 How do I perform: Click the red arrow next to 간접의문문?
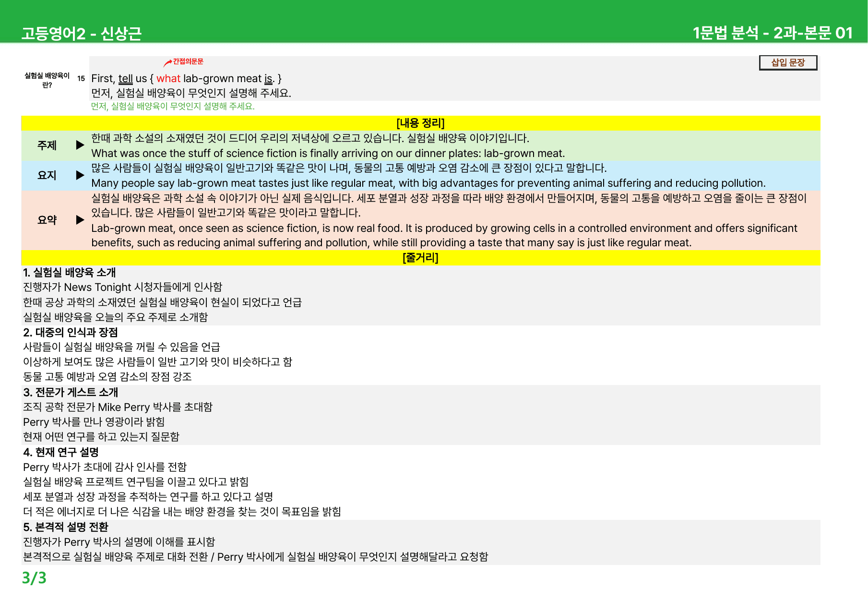coord(167,62)
